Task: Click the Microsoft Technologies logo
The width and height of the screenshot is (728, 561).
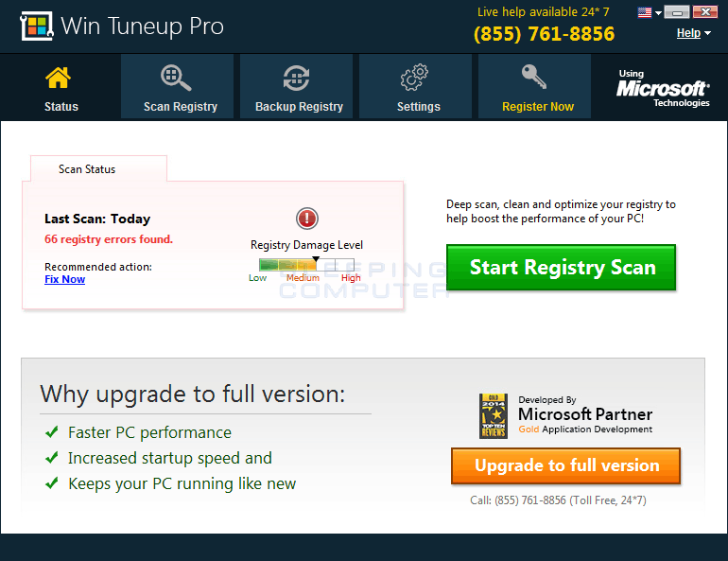Action: [x=663, y=89]
